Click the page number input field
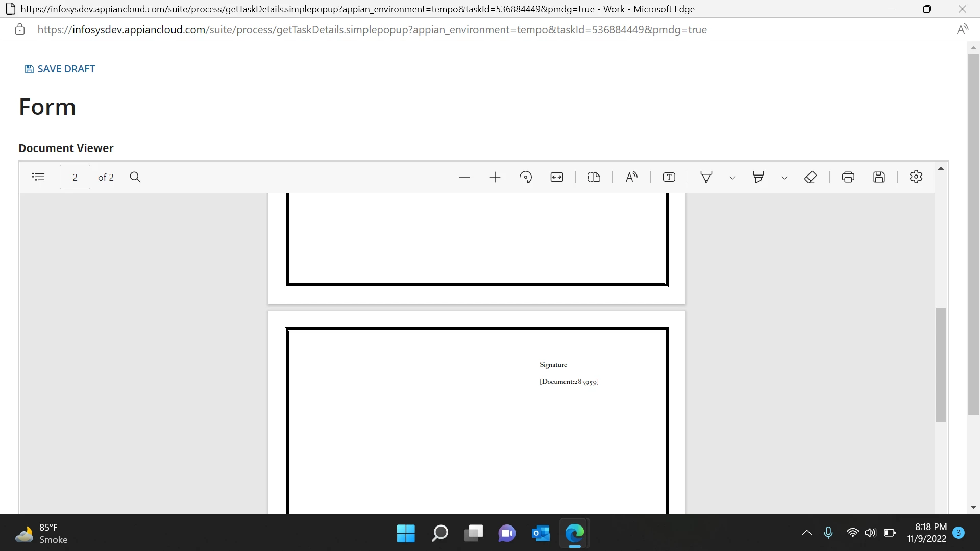980x551 pixels. click(75, 177)
